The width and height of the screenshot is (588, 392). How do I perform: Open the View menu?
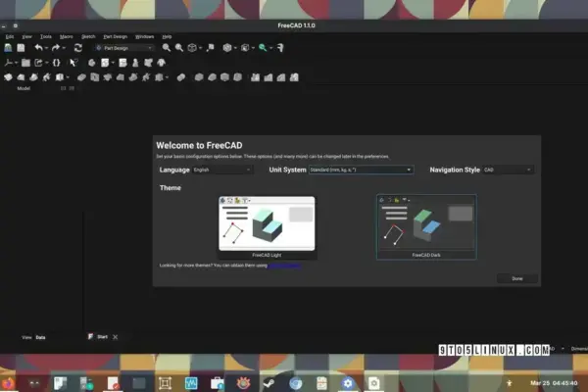pos(26,37)
